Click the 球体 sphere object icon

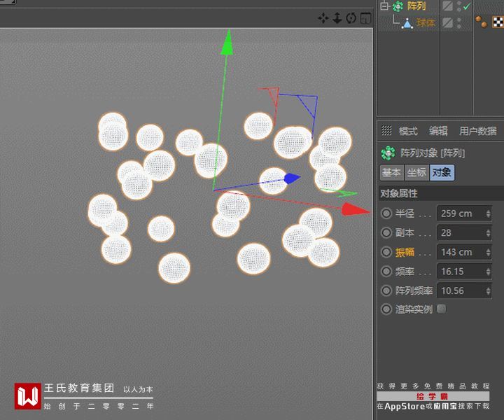pos(407,23)
